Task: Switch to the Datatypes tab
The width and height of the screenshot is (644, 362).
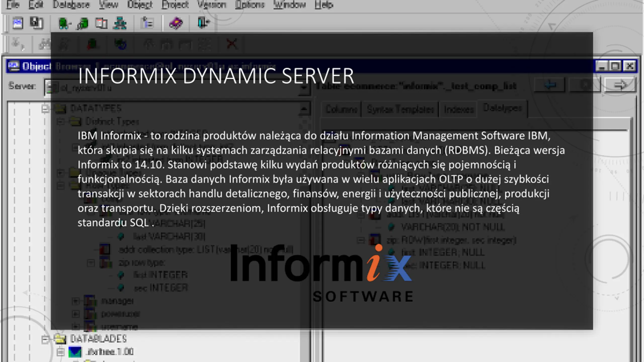Action: [x=502, y=109]
